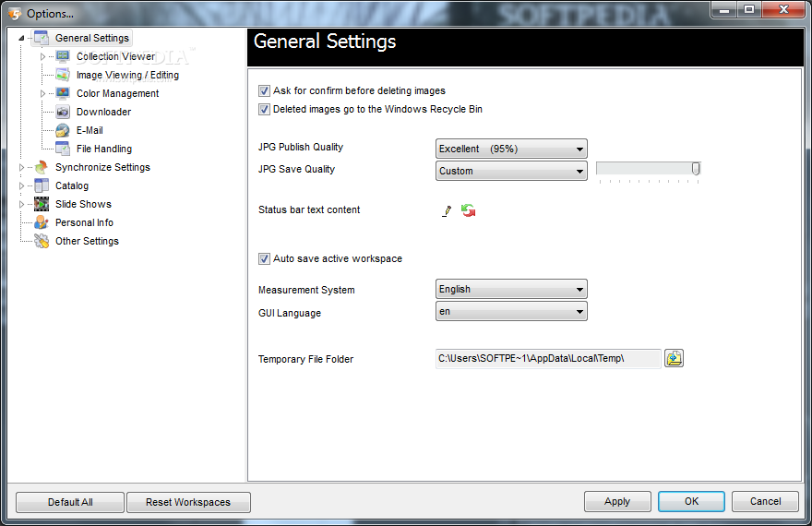This screenshot has height=526, width=812.
Task: Select Color Management in the tree
Action: (x=117, y=93)
